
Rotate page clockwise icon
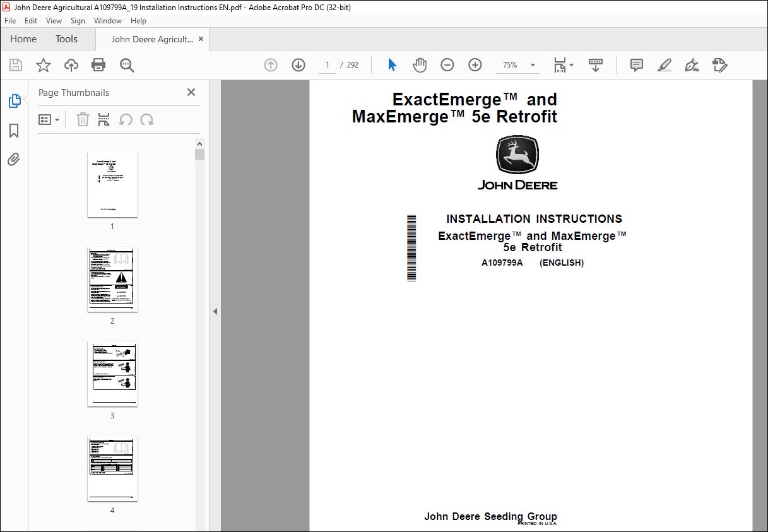tap(147, 119)
